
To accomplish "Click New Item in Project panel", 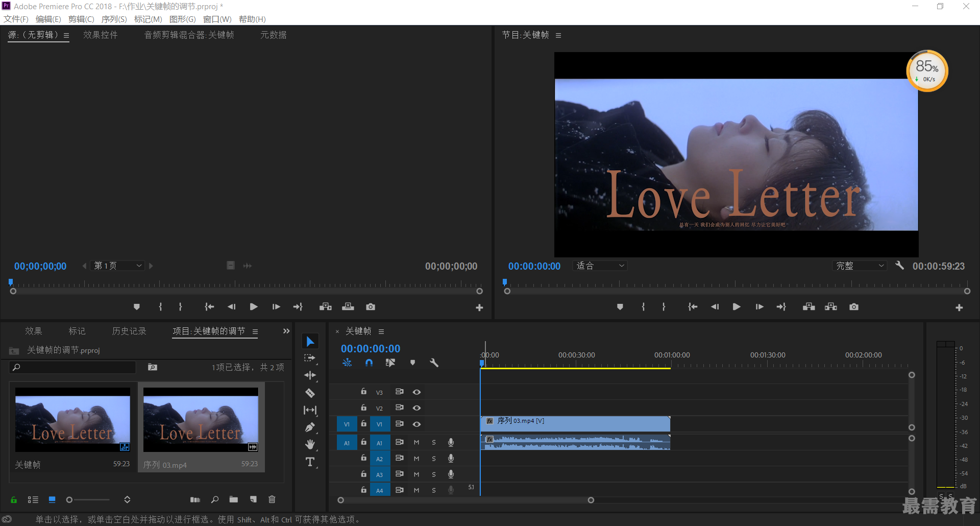I will pos(253,499).
